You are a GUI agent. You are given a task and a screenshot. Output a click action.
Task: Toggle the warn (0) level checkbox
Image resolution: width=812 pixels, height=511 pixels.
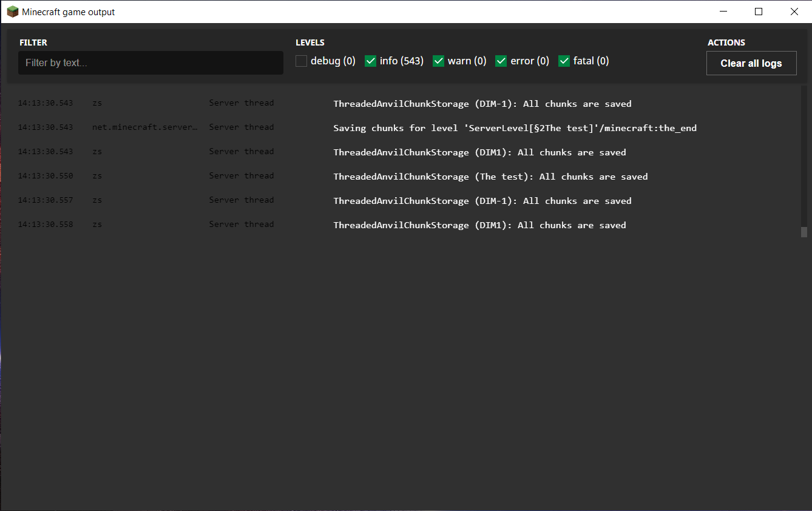tap(438, 61)
